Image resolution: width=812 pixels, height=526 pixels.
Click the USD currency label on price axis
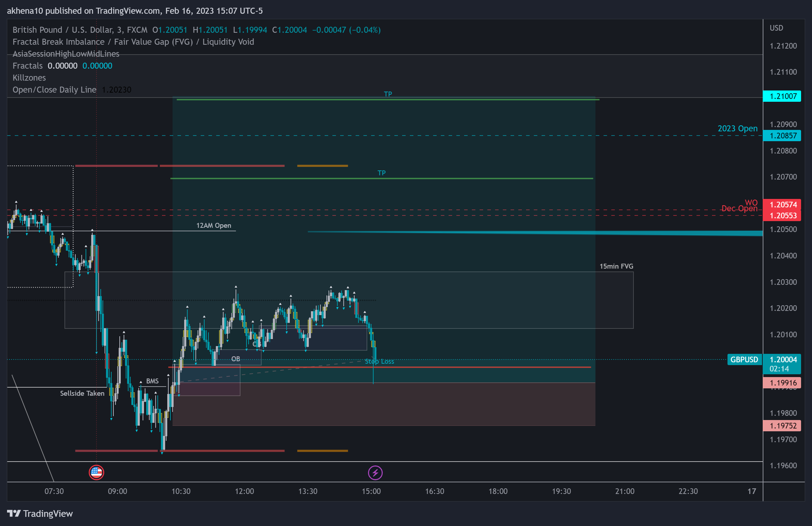point(776,28)
